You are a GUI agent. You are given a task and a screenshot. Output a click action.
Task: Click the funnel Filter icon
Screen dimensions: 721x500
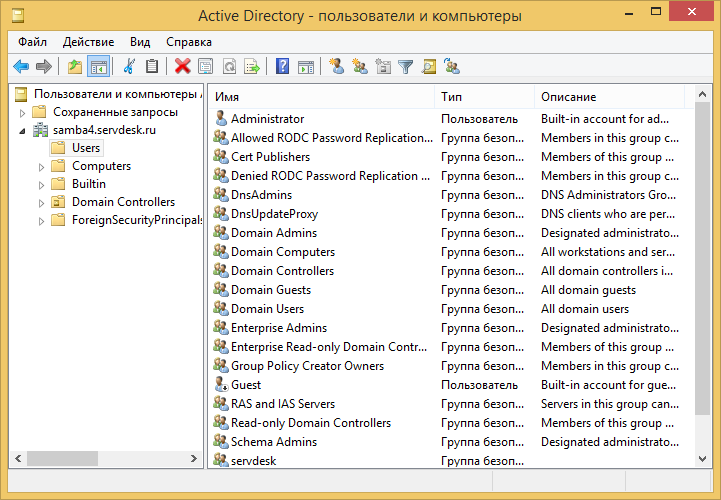tap(406, 67)
